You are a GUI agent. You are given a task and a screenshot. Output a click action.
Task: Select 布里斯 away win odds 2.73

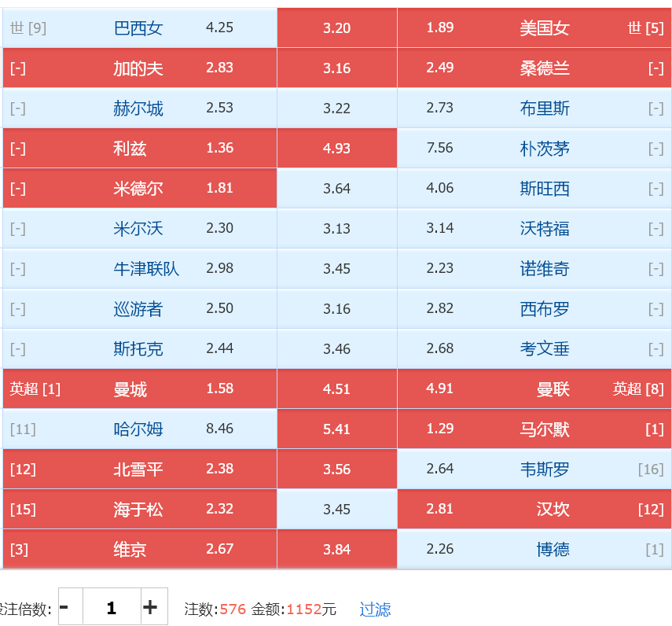534,108
